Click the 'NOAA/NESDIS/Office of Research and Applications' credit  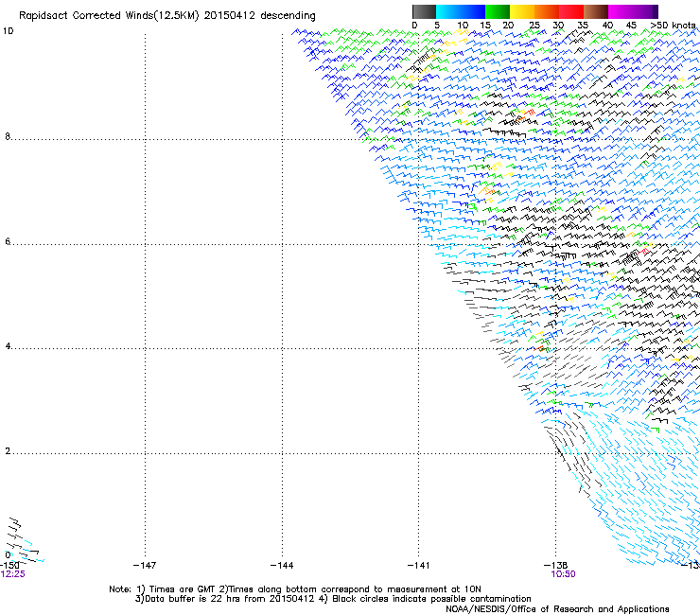(557, 609)
